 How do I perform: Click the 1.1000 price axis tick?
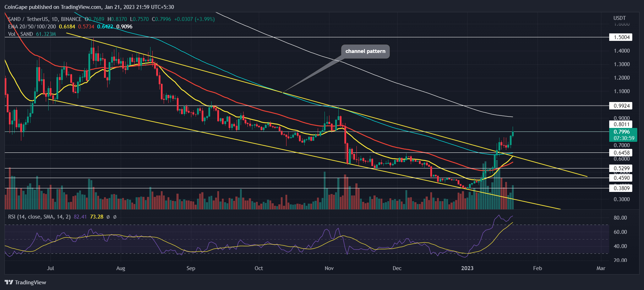point(622,91)
